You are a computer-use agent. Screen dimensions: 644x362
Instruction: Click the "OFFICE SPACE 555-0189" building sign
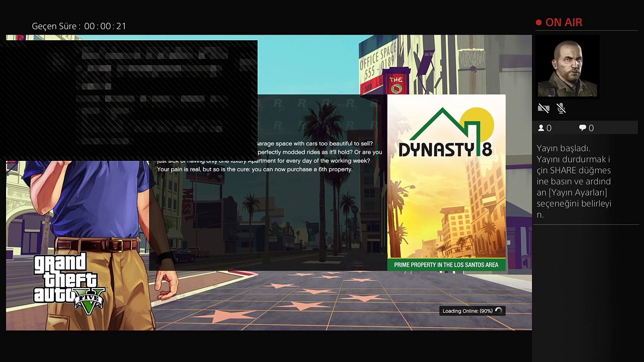378,61
